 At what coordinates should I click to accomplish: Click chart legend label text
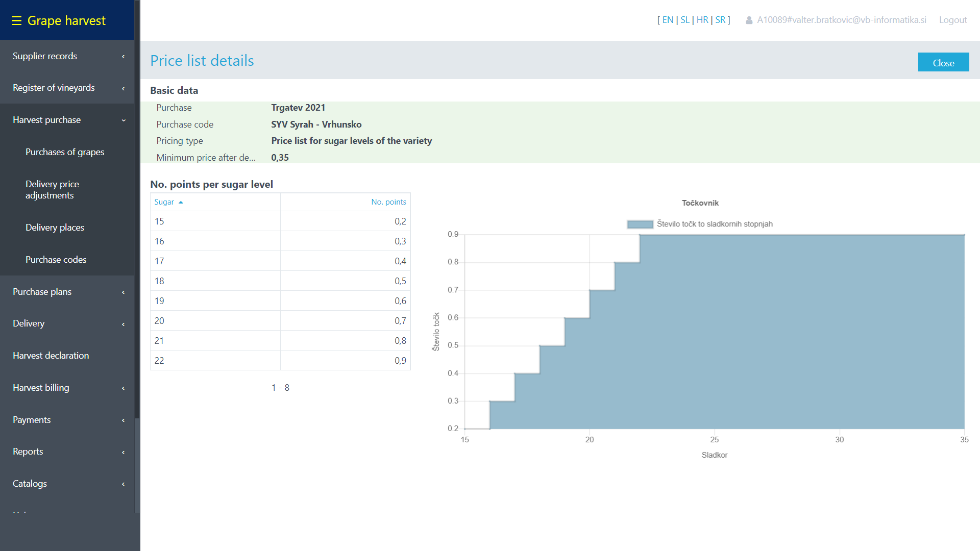coord(715,224)
